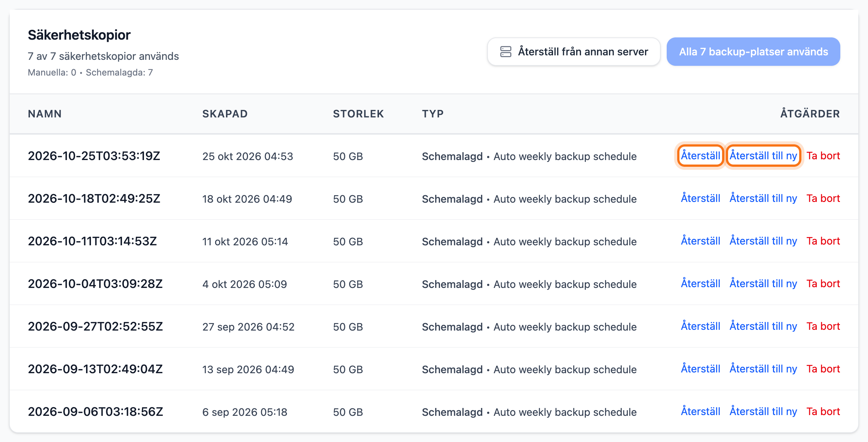Restore the 2026-09-27T02:52:55Z backup via Återställ

tap(700, 326)
